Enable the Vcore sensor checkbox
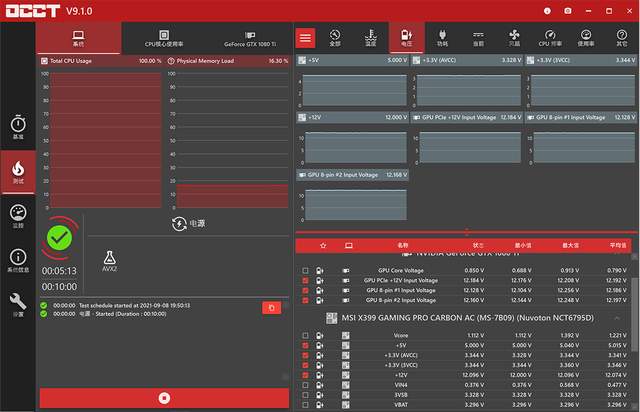The height and width of the screenshot is (412, 640). click(305, 336)
